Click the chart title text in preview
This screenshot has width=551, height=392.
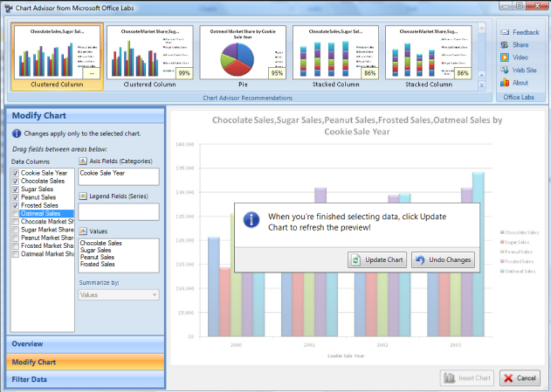pyautogui.click(x=357, y=126)
